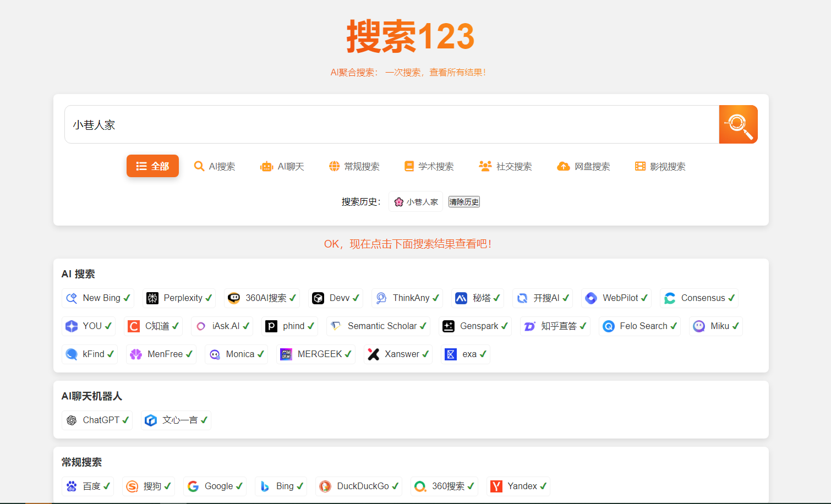Click the 搜索123 site logo
The image size is (831, 504).
pos(411,36)
